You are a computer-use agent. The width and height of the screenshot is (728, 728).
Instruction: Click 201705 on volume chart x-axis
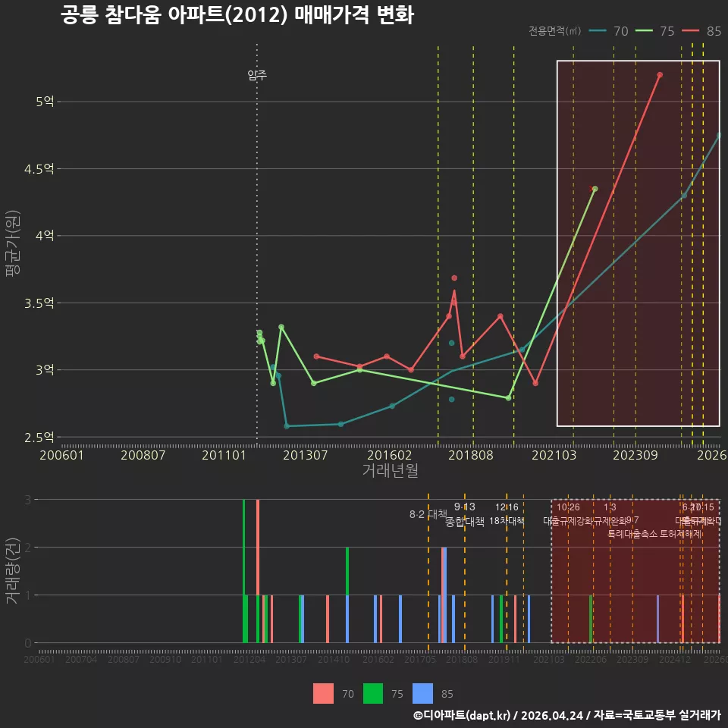[x=419, y=659]
